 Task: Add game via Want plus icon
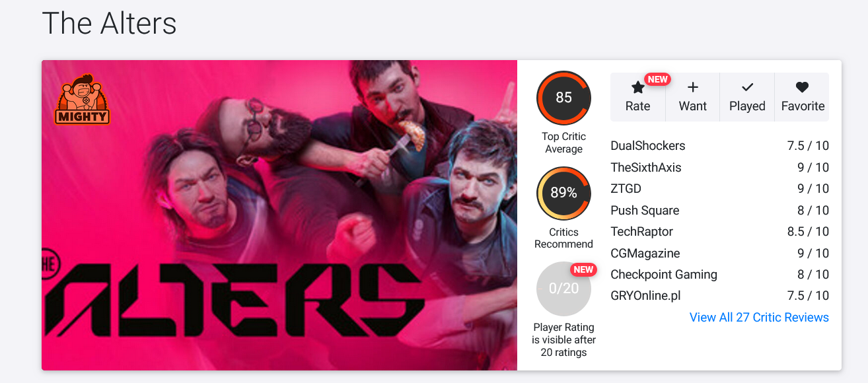(692, 87)
